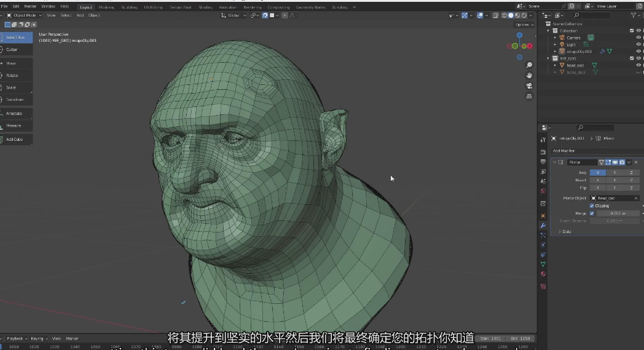This screenshot has width=644, height=350.
Task: Disable the REF_GEO collection checkbox
Action: coord(632,58)
